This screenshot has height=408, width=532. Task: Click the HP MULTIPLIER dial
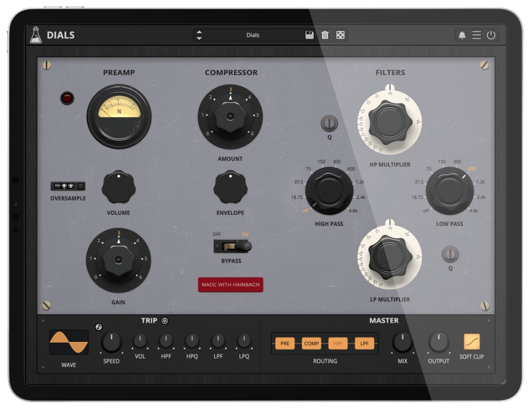[x=390, y=122]
